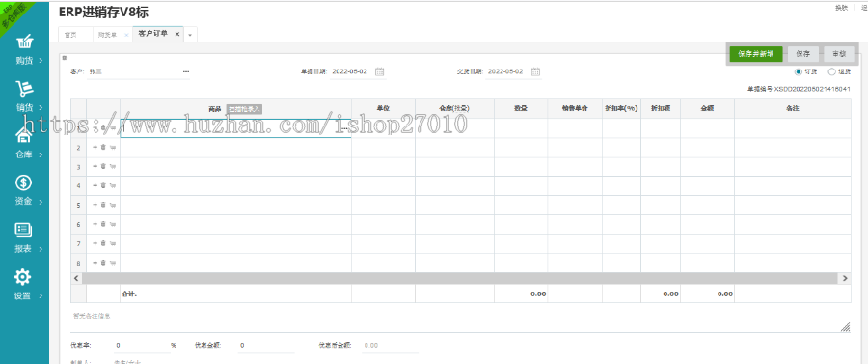Viewport: 868px width, 364px height.
Task: Click the cart icon in row 2
Action: coord(113,148)
